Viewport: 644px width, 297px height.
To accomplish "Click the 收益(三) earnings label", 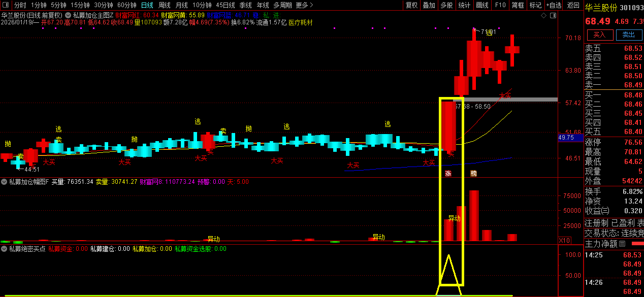I will coord(597,211).
